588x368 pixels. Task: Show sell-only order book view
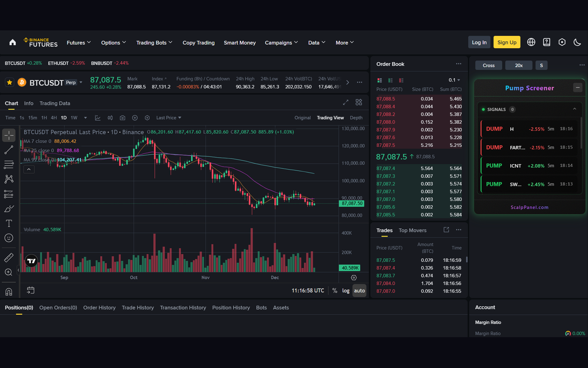pyautogui.click(x=401, y=80)
